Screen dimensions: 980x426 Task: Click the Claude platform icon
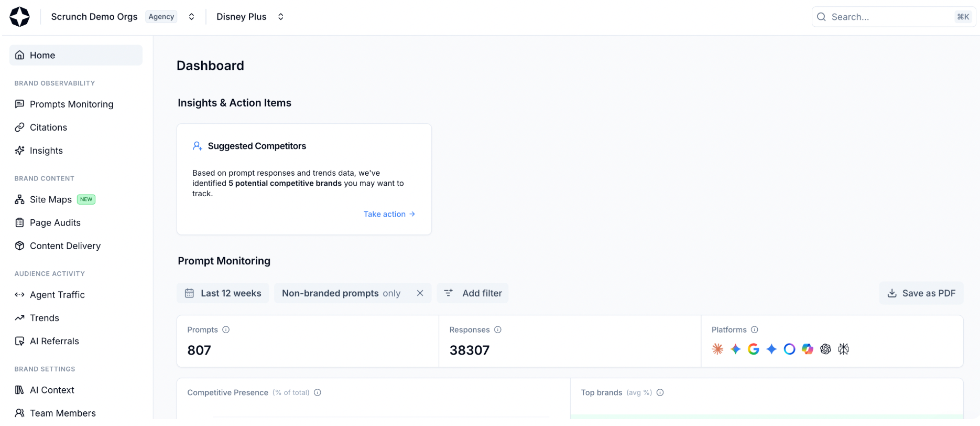(x=717, y=349)
